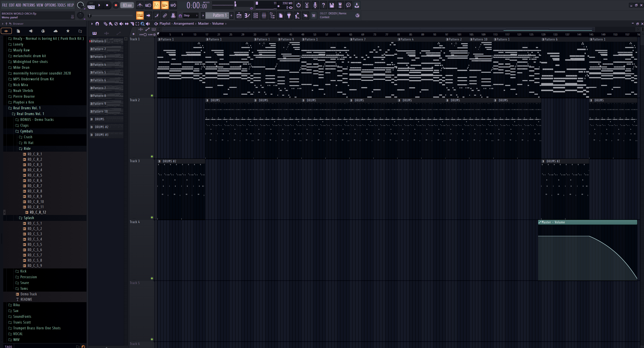Image resolution: width=644 pixels, height=348 pixels.
Task: Open the Mixer window icon
Action: point(264,16)
